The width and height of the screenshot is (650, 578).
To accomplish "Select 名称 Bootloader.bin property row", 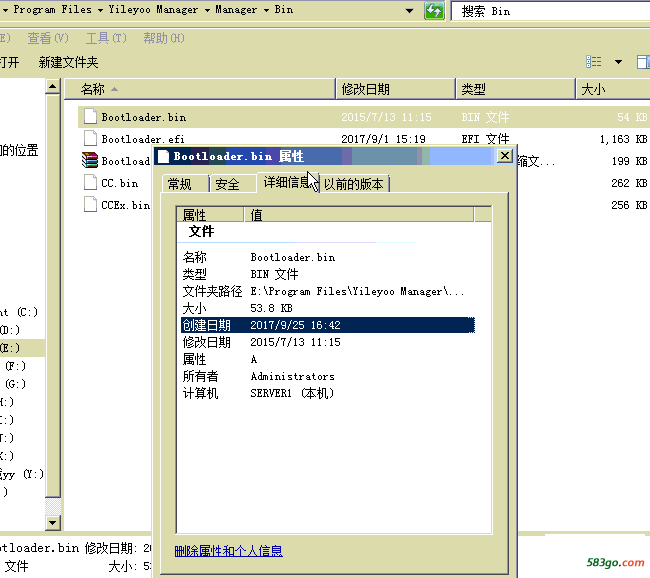I will pos(327,257).
